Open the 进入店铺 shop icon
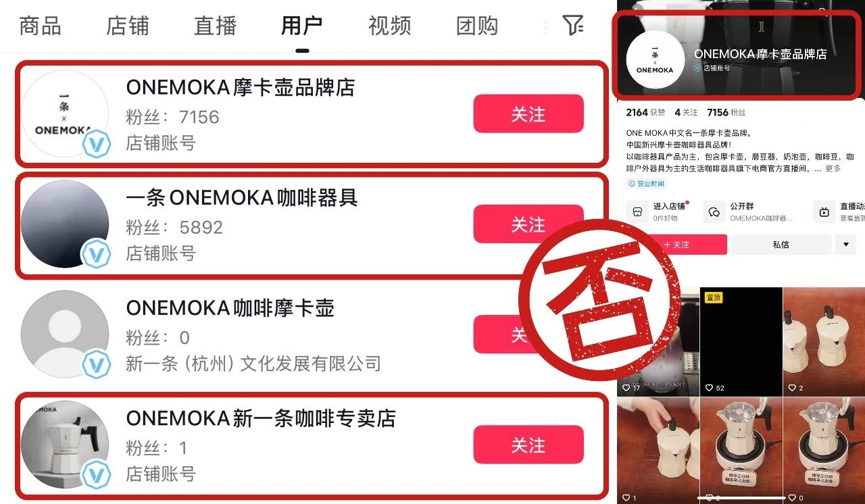 (637, 211)
